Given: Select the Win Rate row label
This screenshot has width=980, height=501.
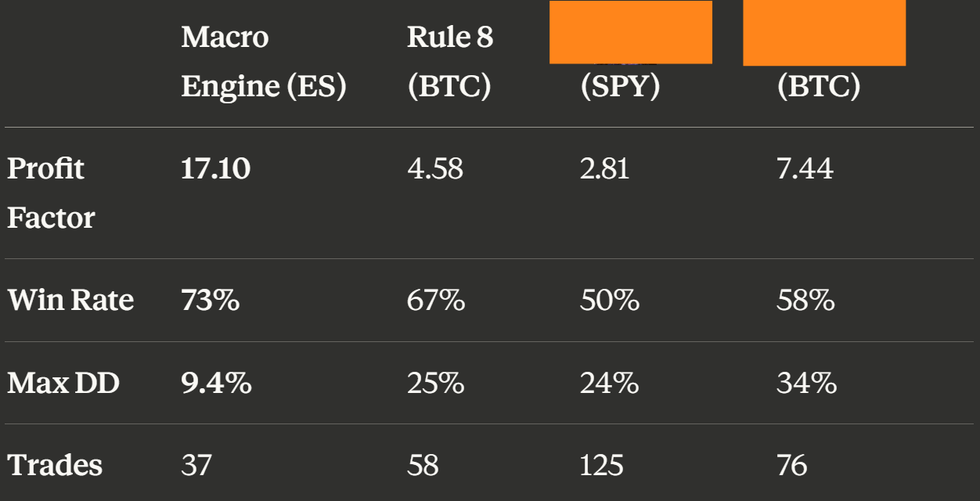Looking at the screenshot, I should click(x=70, y=300).
